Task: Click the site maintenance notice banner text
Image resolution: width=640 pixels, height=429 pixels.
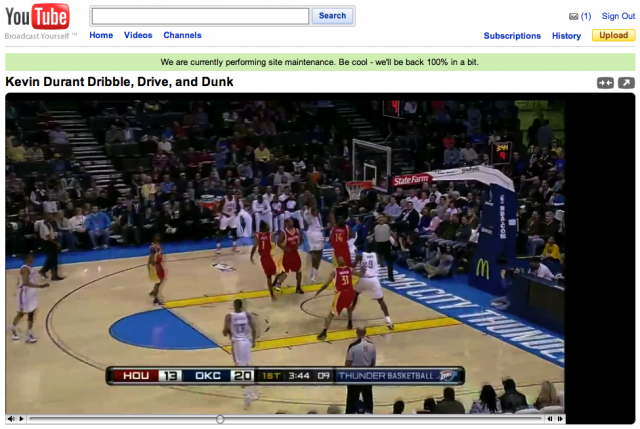Action: pyautogui.click(x=320, y=62)
